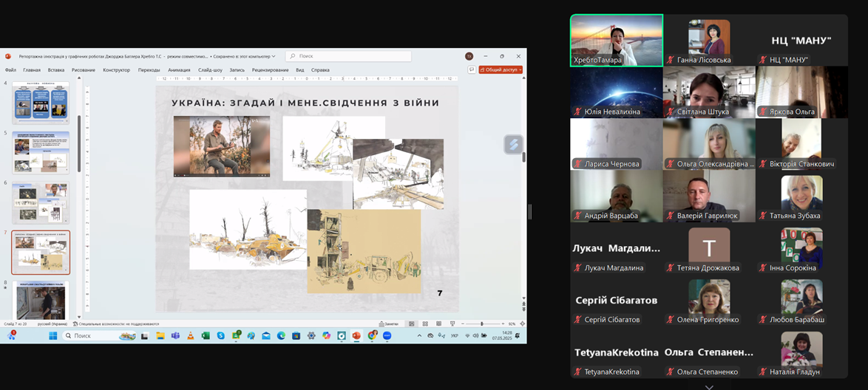The width and height of the screenshot is (868, 390).
Task: Open the comments pane icon
Action: (472, 70)
